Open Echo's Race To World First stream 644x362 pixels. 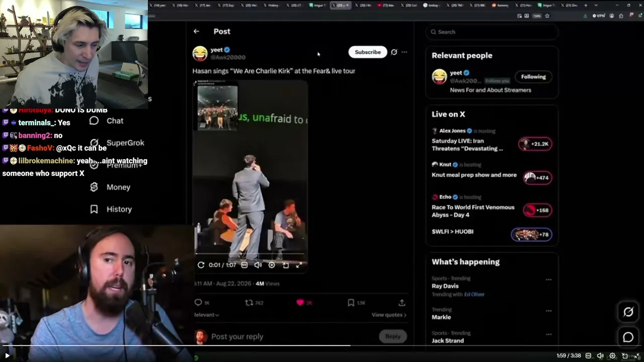click(473, 211)
